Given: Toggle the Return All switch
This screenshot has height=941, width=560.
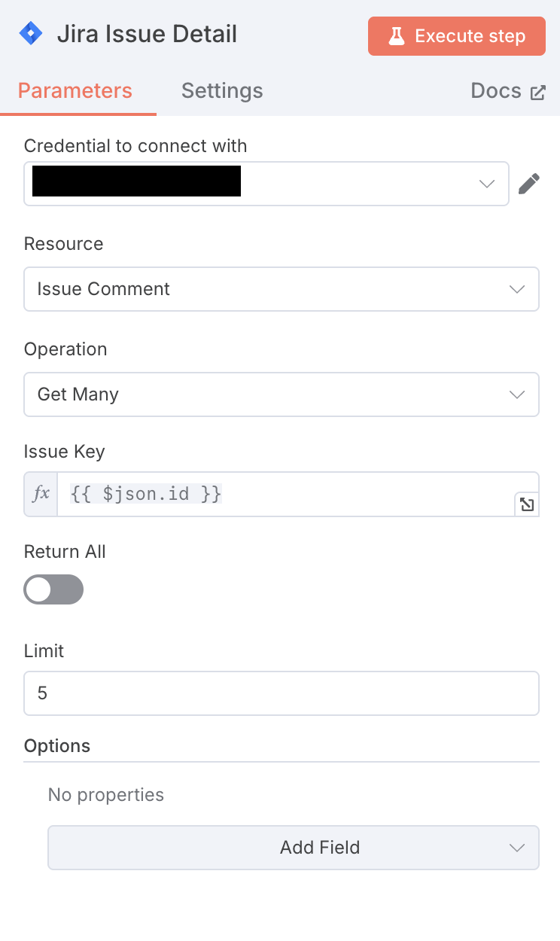Looking at the screenshot, I should pyautogui.click(x=53, y=589).
